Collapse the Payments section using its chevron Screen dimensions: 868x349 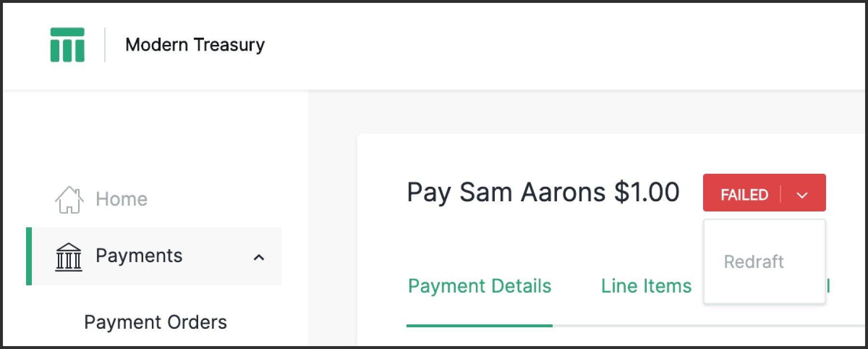(x=259, y=257)
